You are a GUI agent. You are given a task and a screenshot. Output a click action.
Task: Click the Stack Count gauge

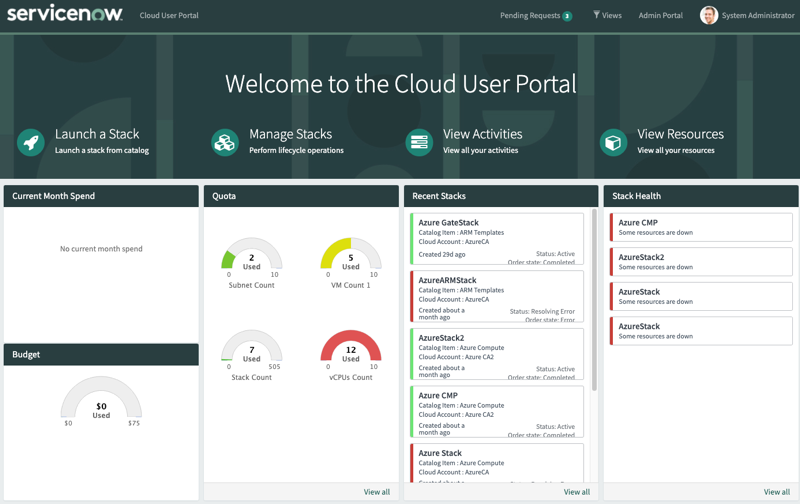(252, 346)
